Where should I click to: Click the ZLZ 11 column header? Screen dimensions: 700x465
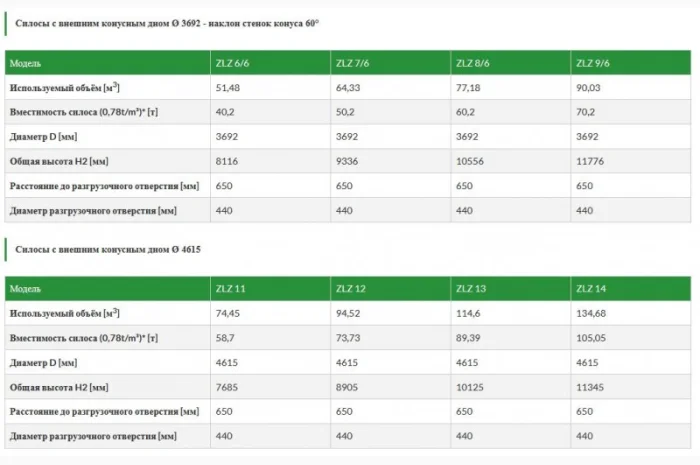pos(229,289)
